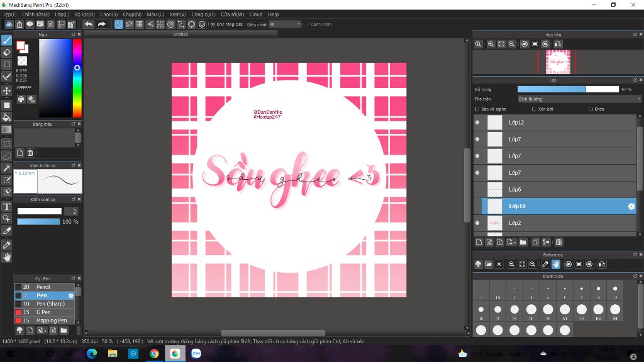Select the Magic Wand tool
Screen dimensions: 644x362
pyautogui.click(x=7, y=168)
